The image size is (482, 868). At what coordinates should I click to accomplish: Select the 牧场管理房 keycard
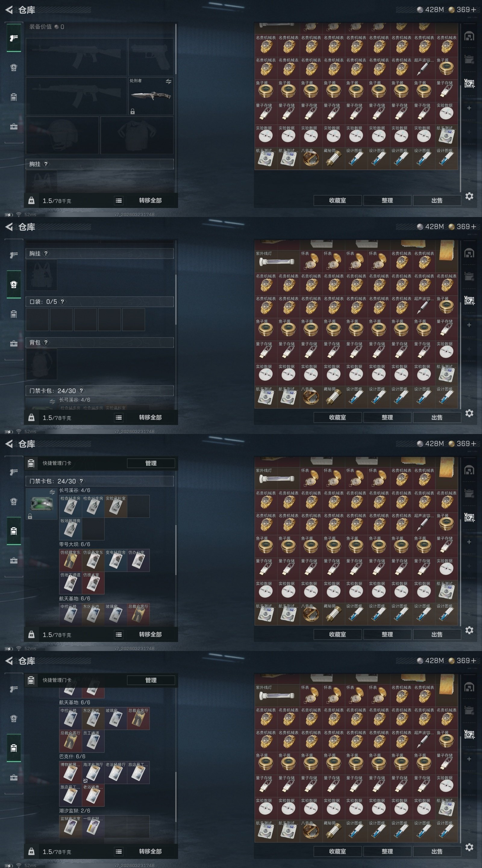click(70, 529)
